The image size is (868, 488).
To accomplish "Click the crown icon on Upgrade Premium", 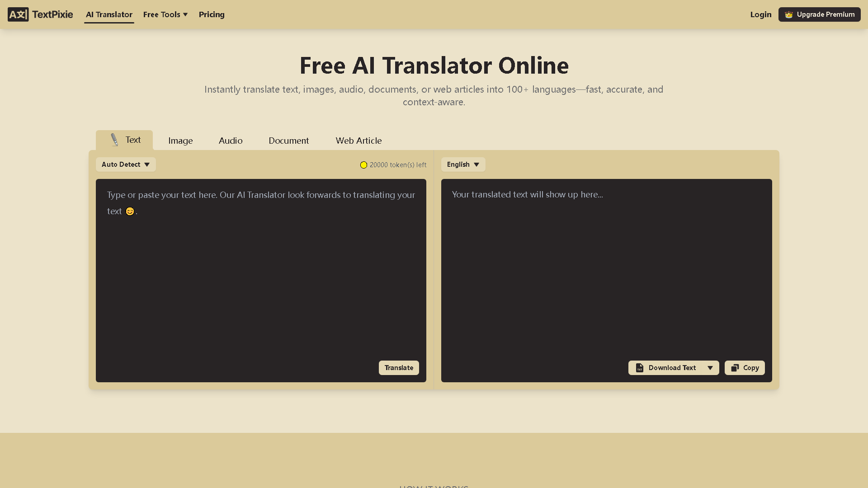I will [789, 14].
